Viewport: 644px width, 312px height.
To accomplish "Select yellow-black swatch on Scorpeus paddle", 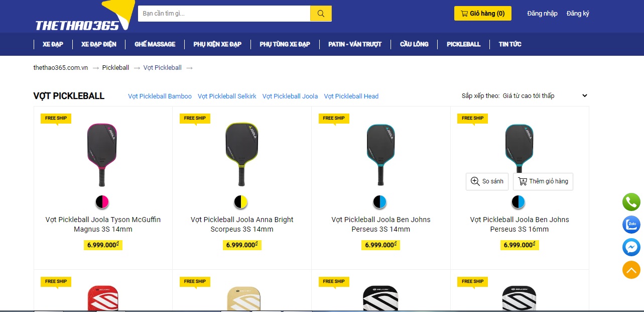I will (241, 202).
